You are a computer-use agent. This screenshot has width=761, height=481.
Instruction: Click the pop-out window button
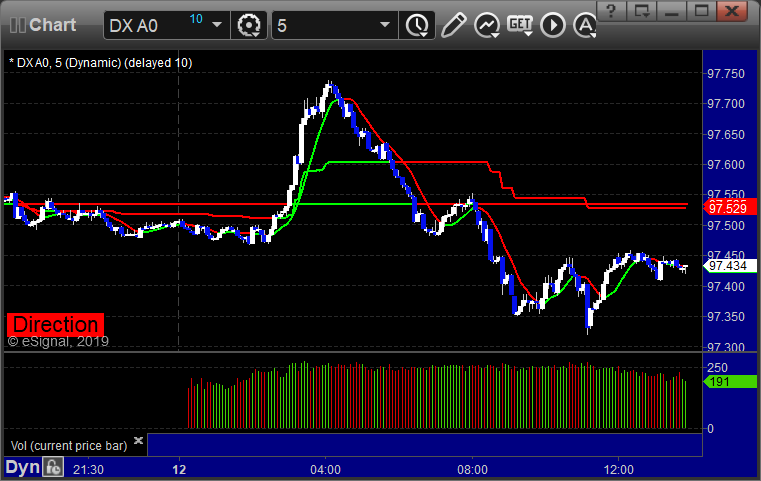pos(641,11)
